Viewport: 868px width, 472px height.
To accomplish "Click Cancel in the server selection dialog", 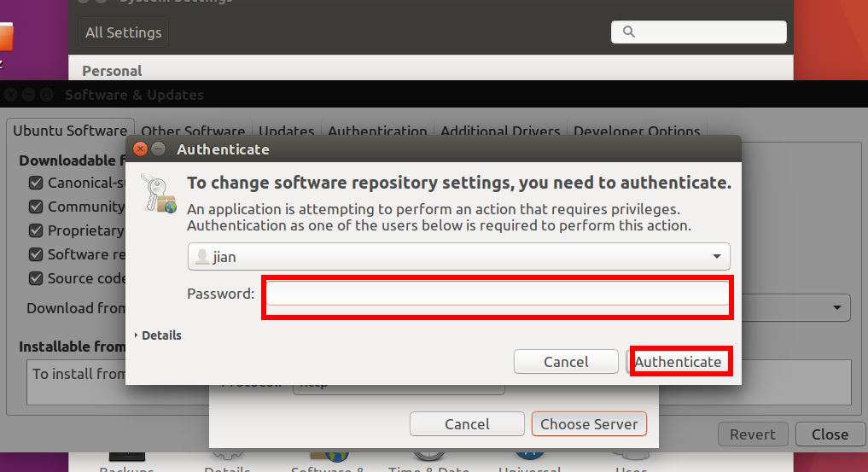I will coord(467,424).
